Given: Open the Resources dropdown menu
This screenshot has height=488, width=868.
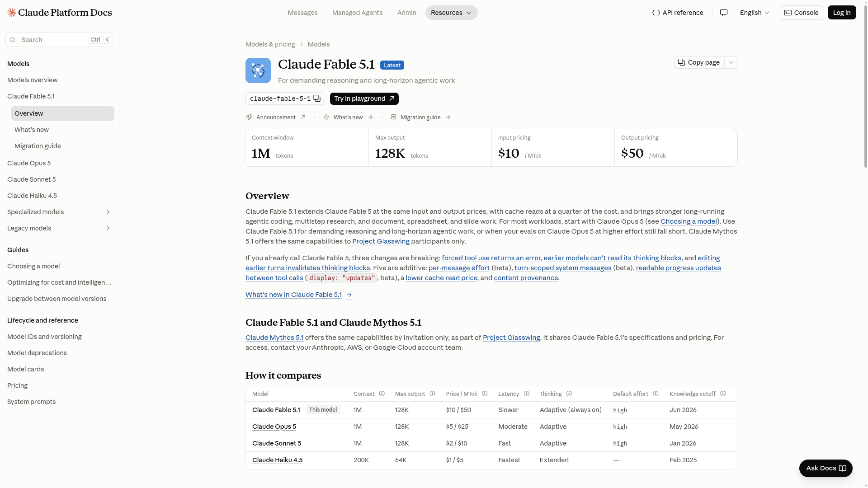Looking at the screenshot, I should tap(451, 13).
